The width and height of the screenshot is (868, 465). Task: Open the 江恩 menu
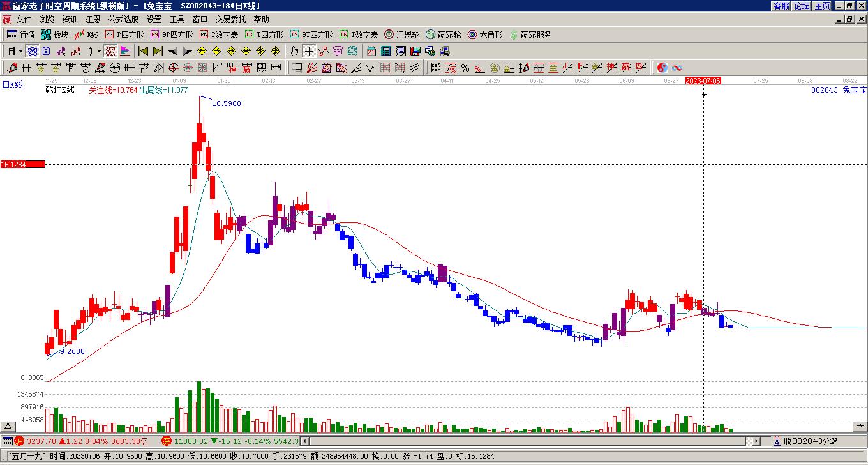pyautogui.click(x=93, y=19)
